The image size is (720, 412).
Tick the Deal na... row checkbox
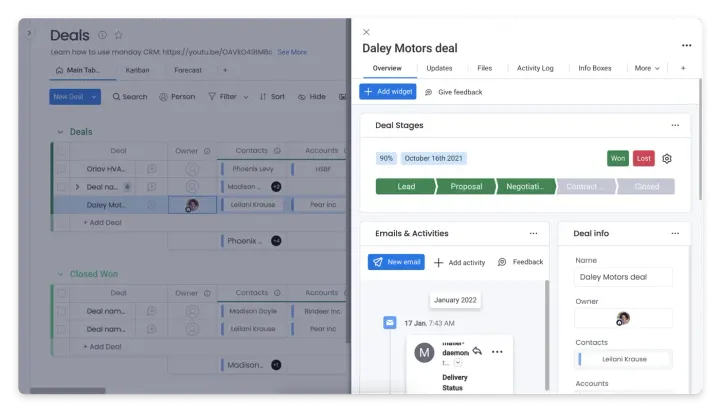pos(61,187)
